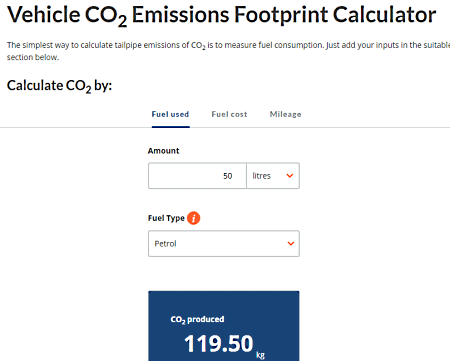
Task: Click the orange info icon beside Fuel Type
Action: coord(194,218)
